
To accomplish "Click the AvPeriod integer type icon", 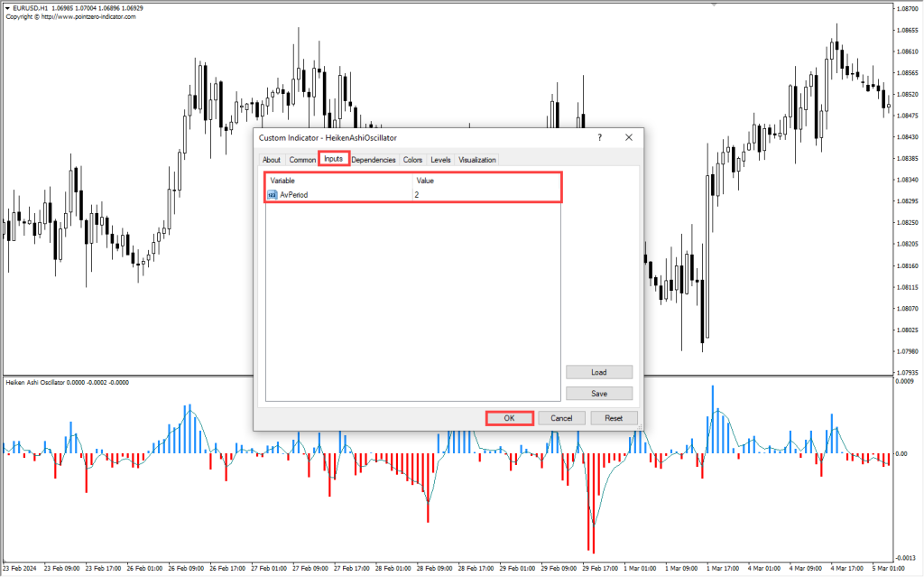I will click(273, 195).
